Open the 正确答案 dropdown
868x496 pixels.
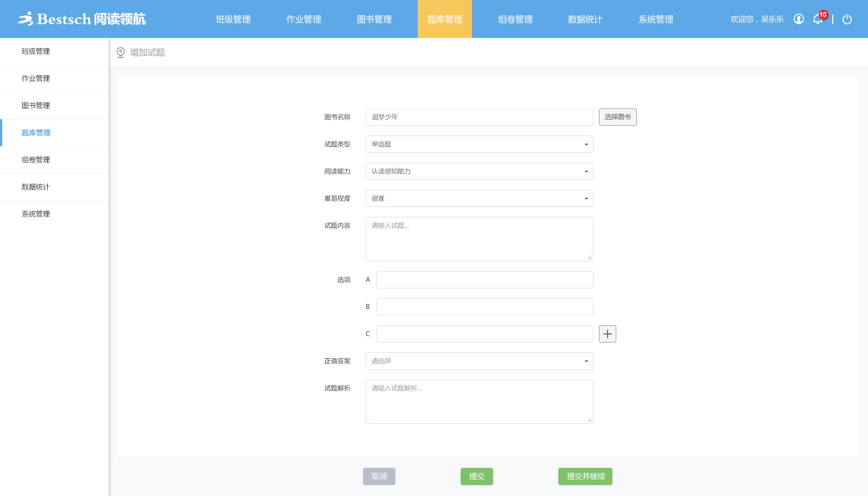click(x=479, y=361)
